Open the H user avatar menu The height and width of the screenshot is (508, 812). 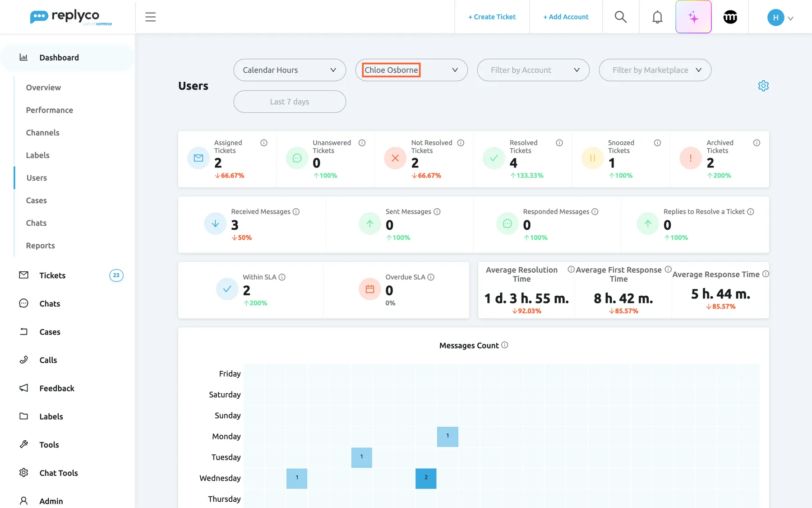click(780, 18)
